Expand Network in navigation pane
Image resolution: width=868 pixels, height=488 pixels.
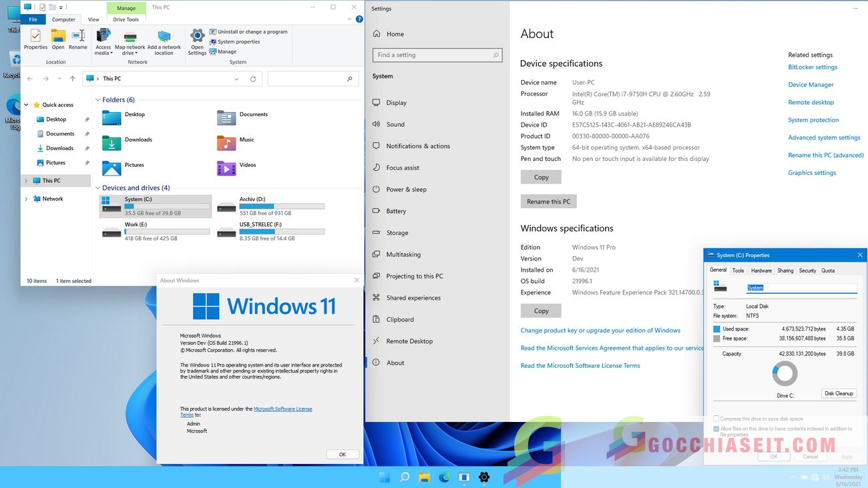pos(27,199)
